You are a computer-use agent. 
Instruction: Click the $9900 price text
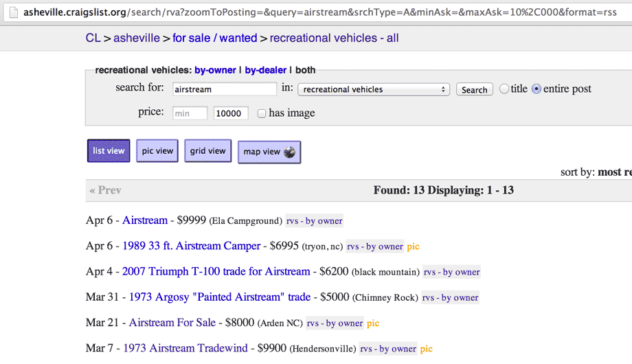[271, 348]
